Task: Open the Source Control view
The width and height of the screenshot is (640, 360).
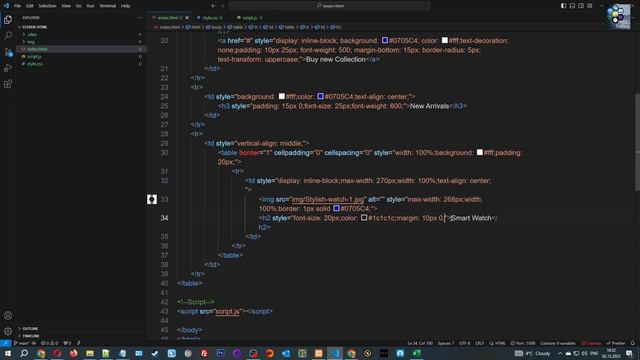Action: (8, 52)
